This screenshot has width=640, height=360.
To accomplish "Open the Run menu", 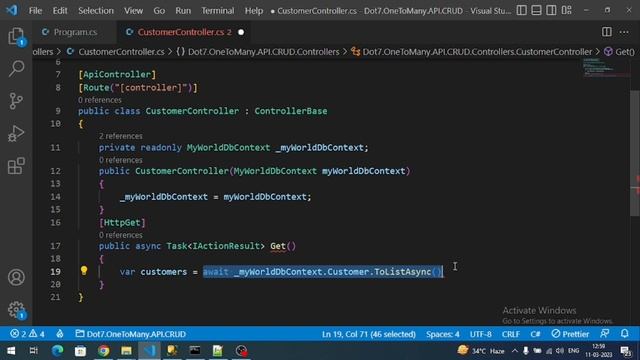I will point(183,11).
